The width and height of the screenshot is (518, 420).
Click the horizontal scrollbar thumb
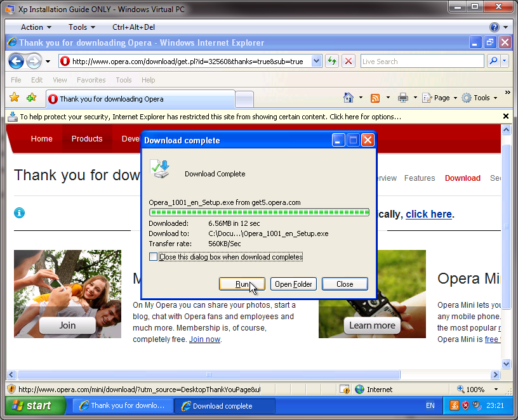click(209, 374)
